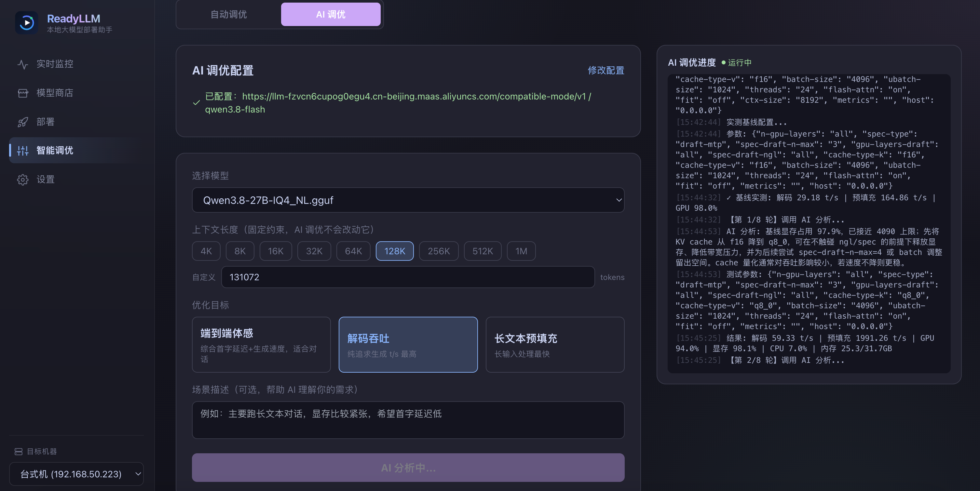Expand the Qwen3.8-27B-IQ4_NL.gguf model dropdown
The image size is (980, 491).
408,200
